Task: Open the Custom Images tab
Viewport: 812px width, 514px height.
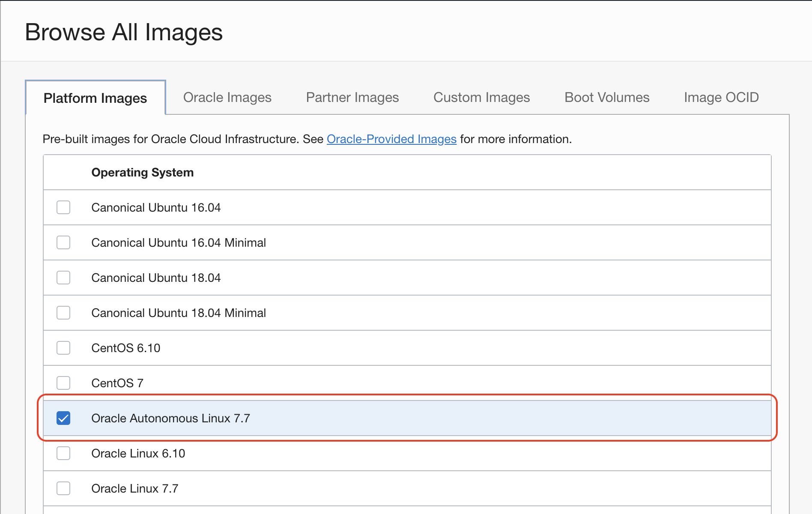Action: tap(482, 97)
